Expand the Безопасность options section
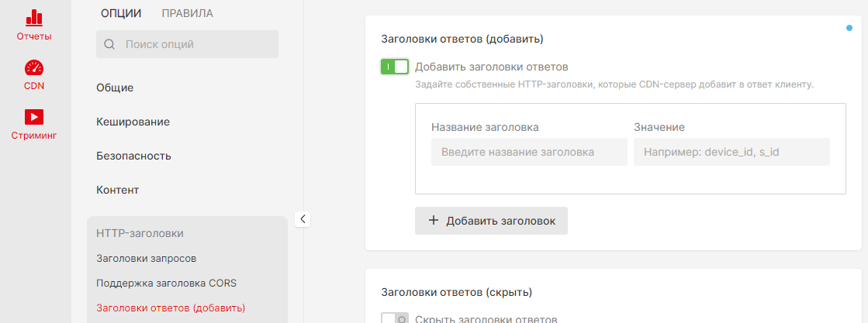The width and height of the screenshot is (868, 323). click(133, 156)
